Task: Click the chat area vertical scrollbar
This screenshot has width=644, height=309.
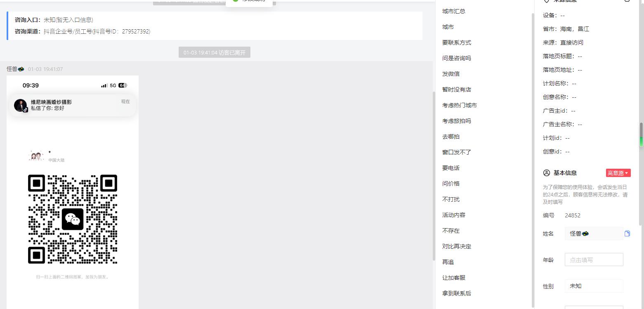Action: click(x=434, y=175)
